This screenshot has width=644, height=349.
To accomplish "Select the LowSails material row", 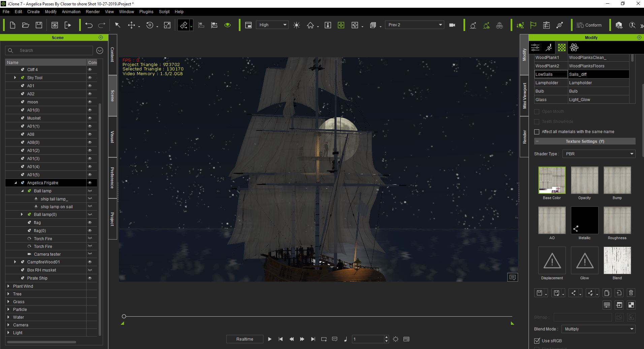I will point(582,74).
